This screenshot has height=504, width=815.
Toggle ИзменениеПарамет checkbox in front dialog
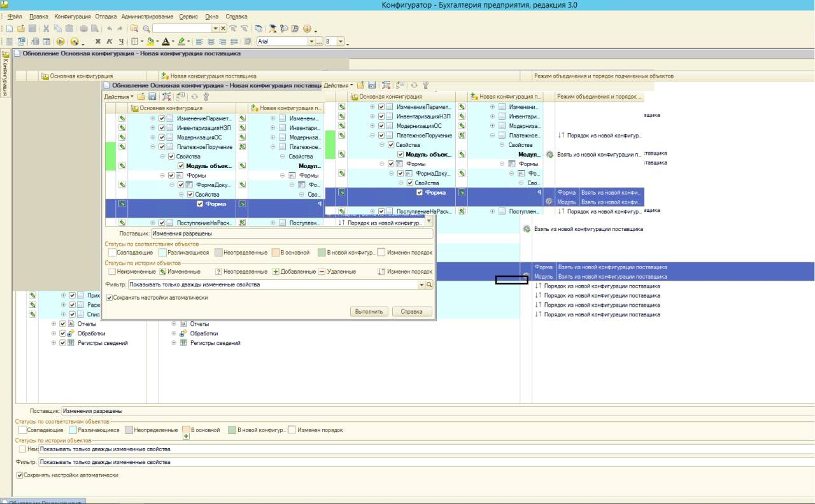pyautogui.click(x=162, y=119)
